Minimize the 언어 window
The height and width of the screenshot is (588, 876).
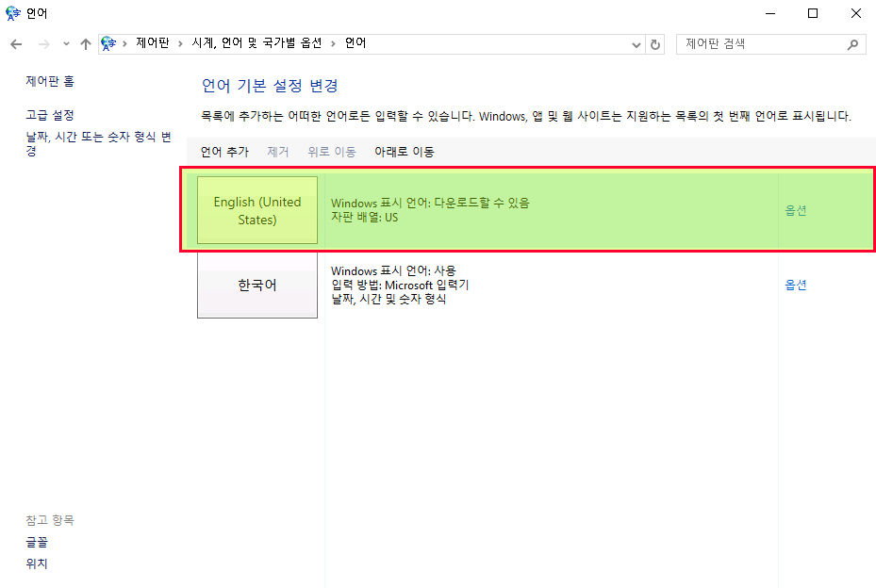(x=770, y=13)
